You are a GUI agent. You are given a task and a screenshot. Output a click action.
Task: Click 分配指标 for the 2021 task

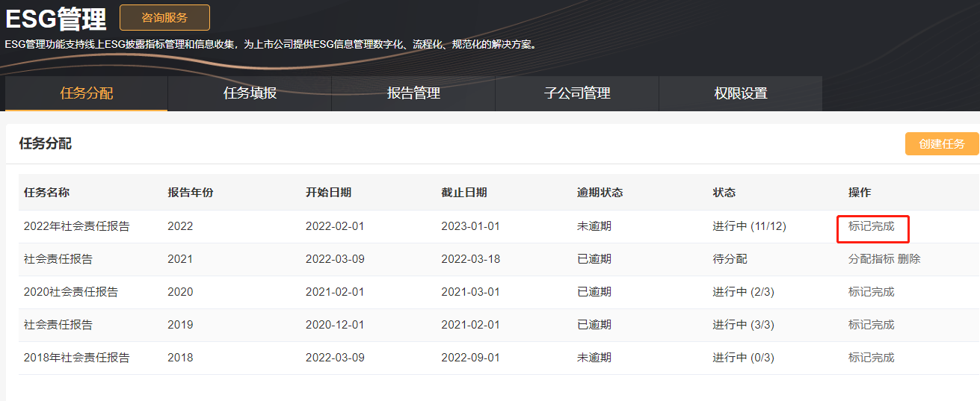871,259
